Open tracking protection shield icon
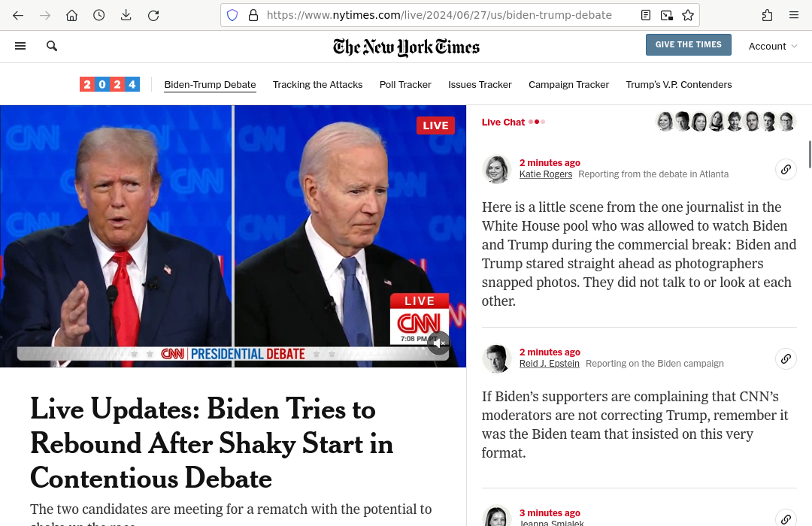Viewport: 812px width, 526px height. tap(232, 16)
